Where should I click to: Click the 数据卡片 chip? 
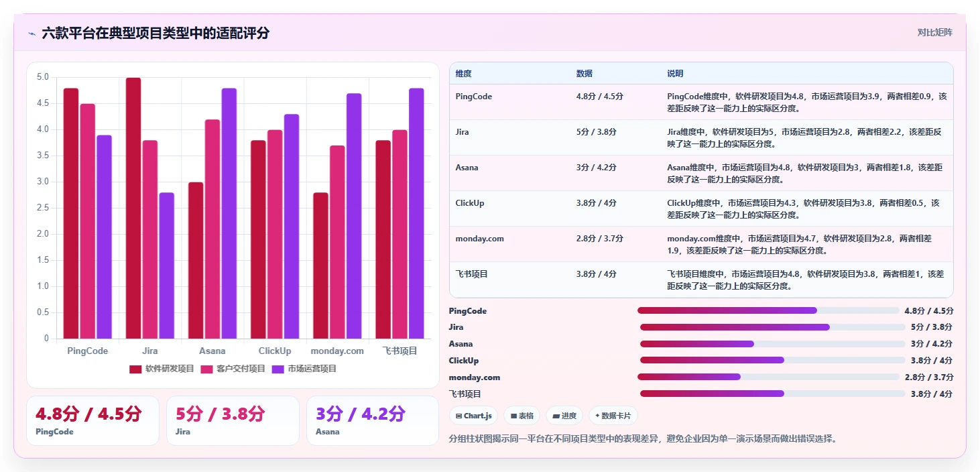pyautogui.click(x=613, y=416)
